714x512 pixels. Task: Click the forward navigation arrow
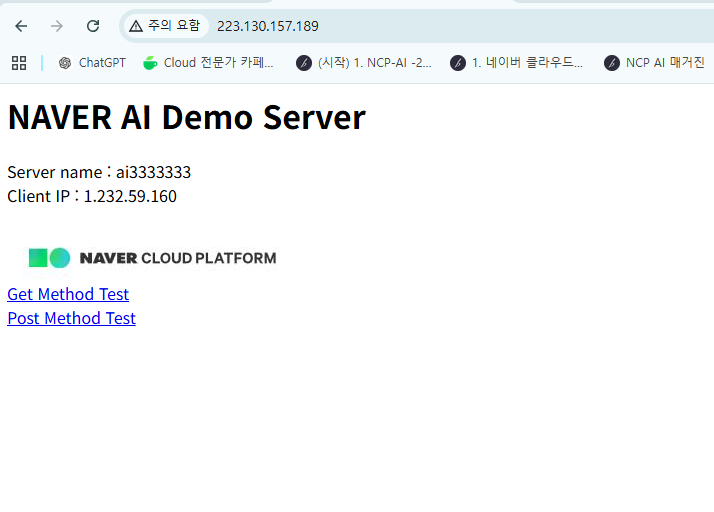(x=57, y=26)
